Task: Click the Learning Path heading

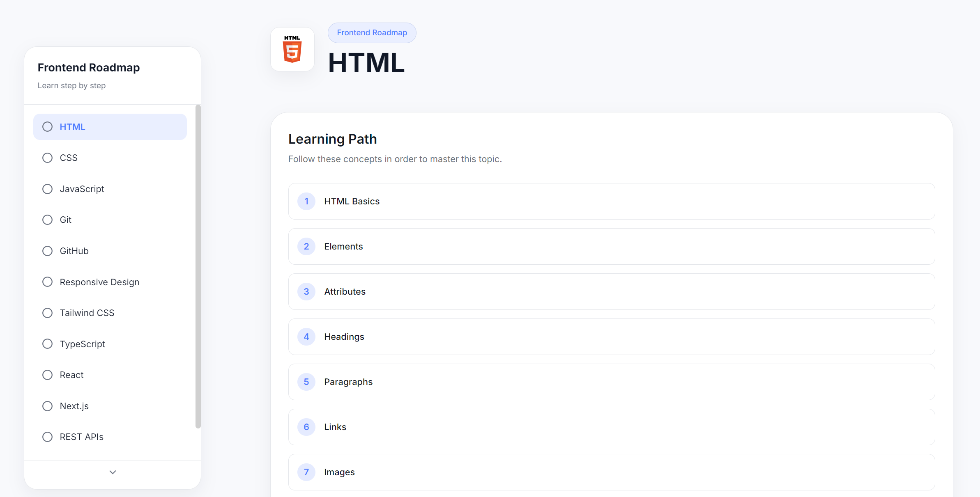Action: [333, 140]
